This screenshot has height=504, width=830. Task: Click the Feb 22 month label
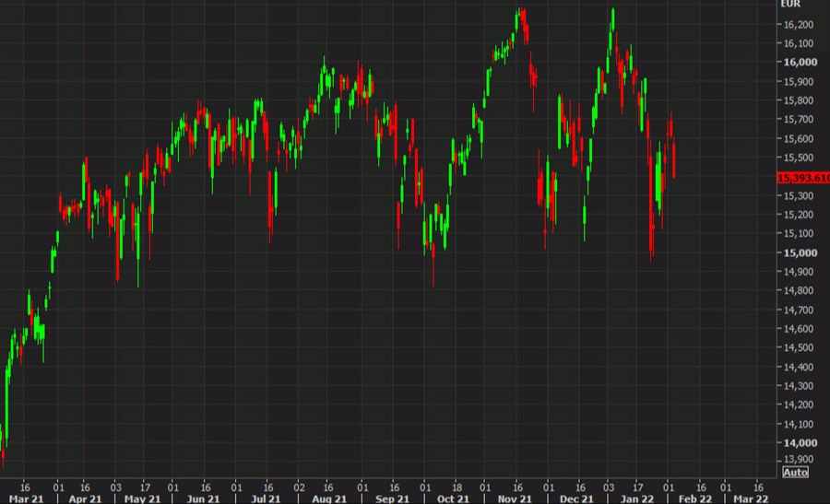click(694, 498)
